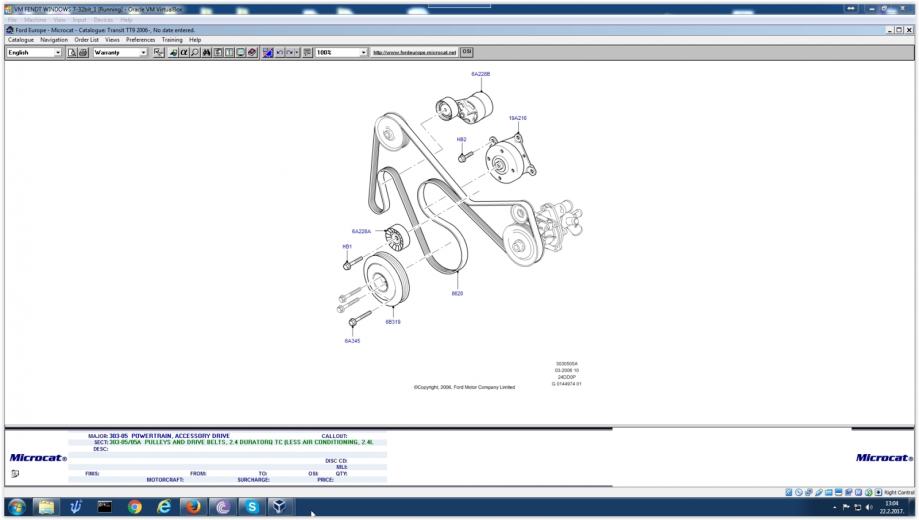Image resolution: width=919 pixels, height=520 pixels.
Task: Open File Explorer from the taskbar
Action: pos(46,507)
